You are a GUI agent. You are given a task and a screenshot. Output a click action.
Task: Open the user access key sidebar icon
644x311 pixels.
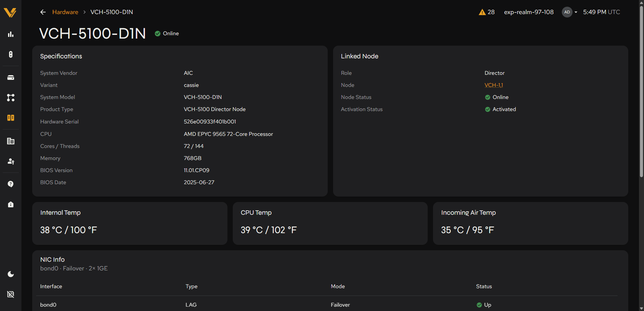(x=11, y=161)
